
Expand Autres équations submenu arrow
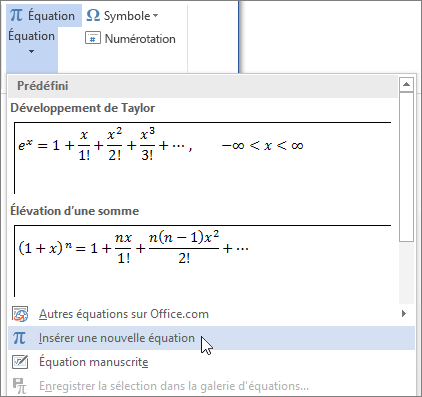[x=404, y=314]
